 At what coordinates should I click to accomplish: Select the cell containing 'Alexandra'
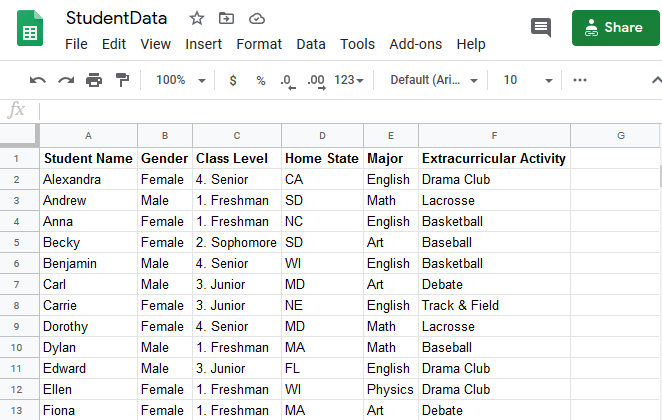click(88, 179)
